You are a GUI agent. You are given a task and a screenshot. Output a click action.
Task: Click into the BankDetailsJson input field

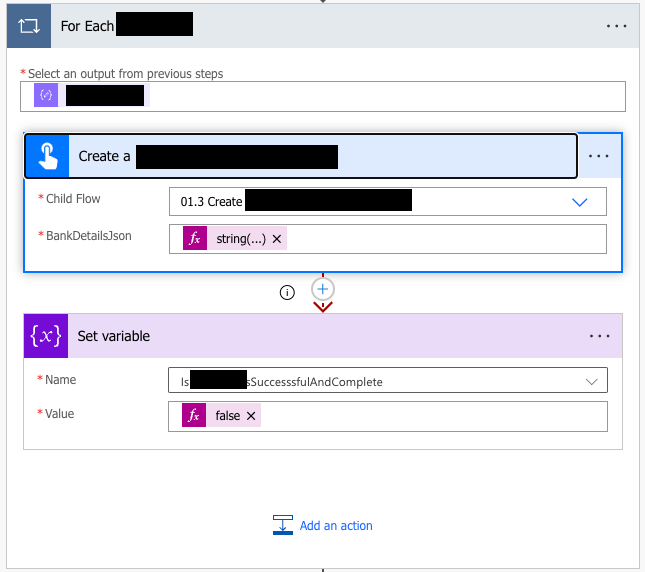[x=440, y=239]
